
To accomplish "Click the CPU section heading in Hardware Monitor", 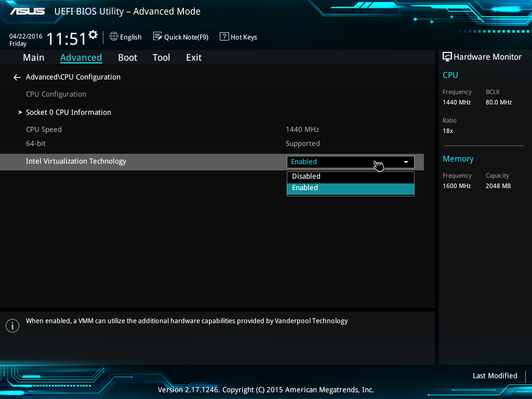I will [x=450, y=75].
